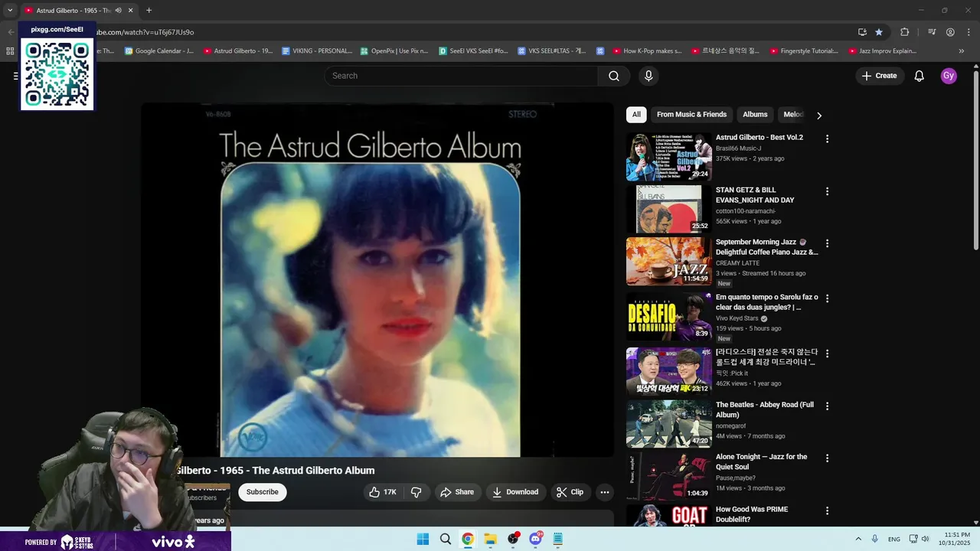980x551 pixels.
Task: Open the Chrome three-dot menu
Action: click(x=968, y=32)
